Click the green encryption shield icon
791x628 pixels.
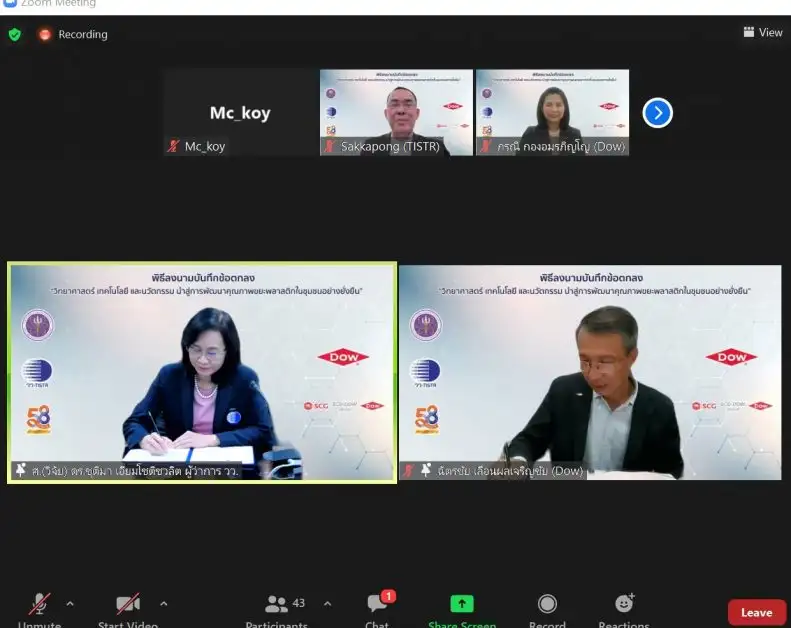pos(15,34)
